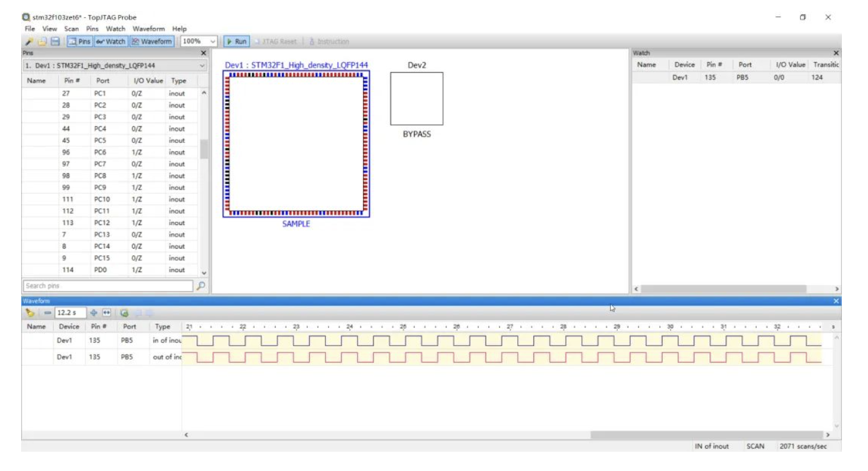
Task: Open the Scan menu
Action: point(71,29)
